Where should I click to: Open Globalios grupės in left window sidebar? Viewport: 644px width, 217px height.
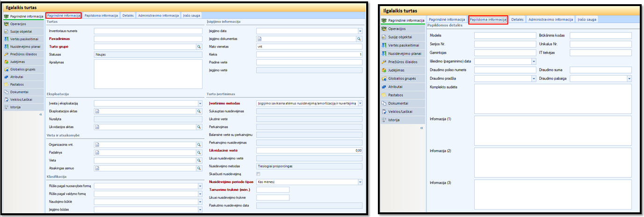tap(23, 69)
